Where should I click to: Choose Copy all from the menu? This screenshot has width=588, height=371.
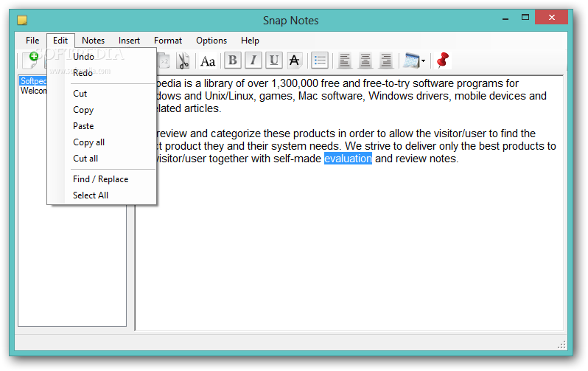102,142
